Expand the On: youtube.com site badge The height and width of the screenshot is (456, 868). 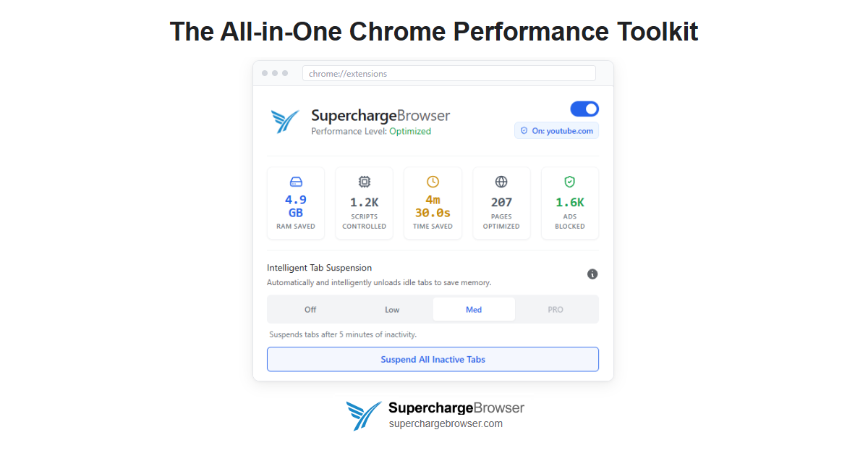556,130
